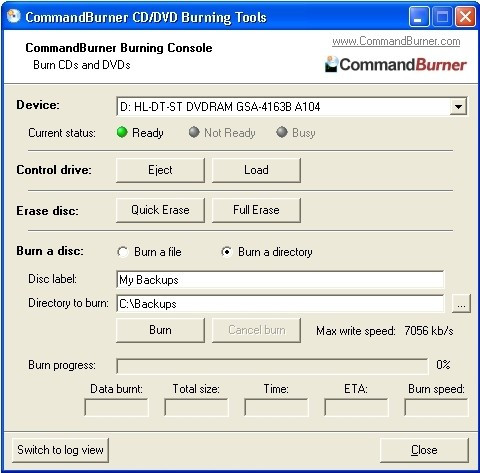This screenshot has width=480, height=473.
Task: Start a Full Erase
Action: [256, 210]
